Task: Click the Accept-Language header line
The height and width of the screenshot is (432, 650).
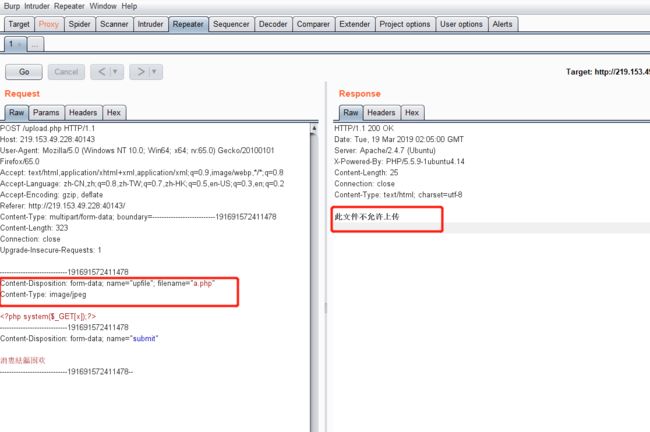Action: click(142, 184)
